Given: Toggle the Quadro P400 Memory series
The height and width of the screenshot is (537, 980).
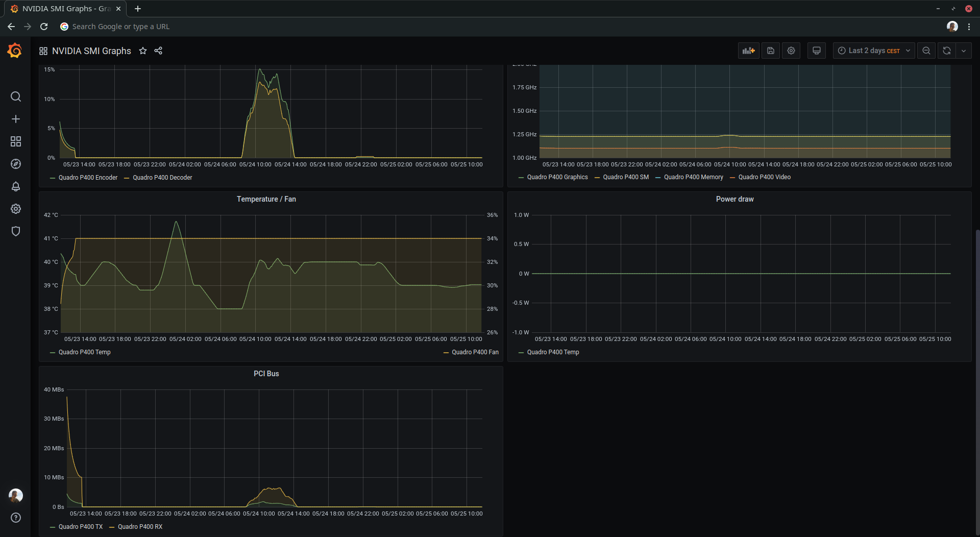Looking at the screenshot, I should coord(694,177).
